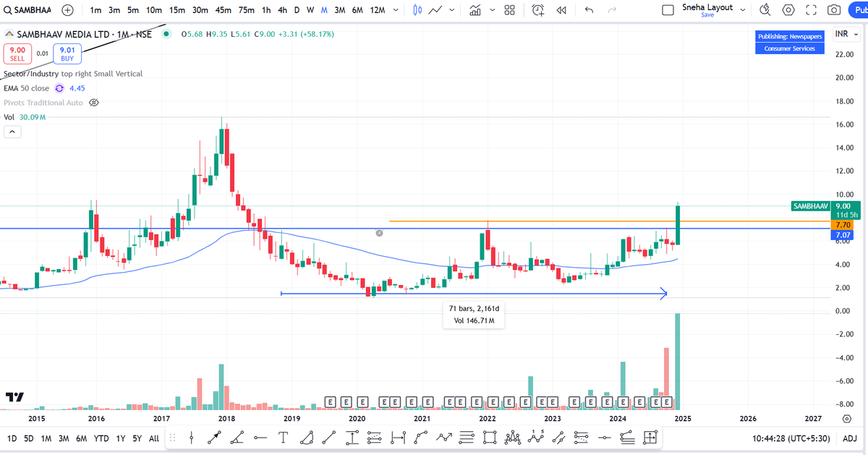
Task: Expand the indicators favorites dropdown arrow
Action: 493,10
